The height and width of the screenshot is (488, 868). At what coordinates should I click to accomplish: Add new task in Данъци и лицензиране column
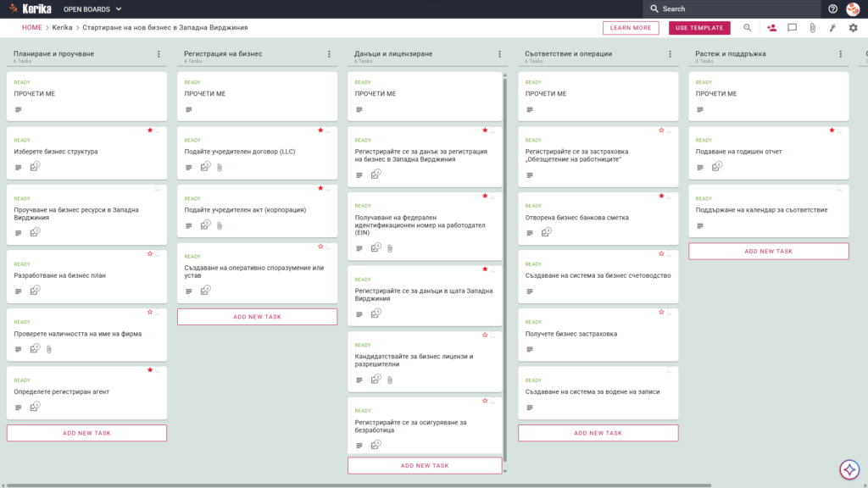[425, 466]
